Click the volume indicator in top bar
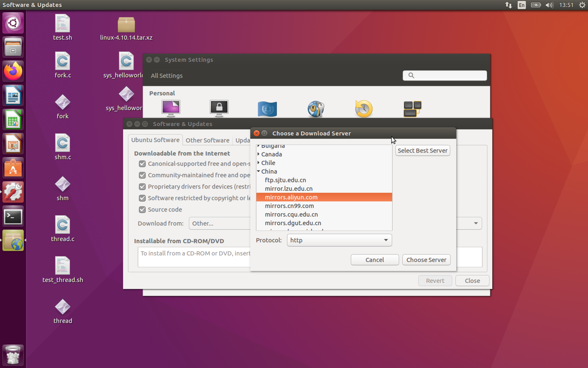This screenshot has width=588, height=368. (x=549, y=5)
